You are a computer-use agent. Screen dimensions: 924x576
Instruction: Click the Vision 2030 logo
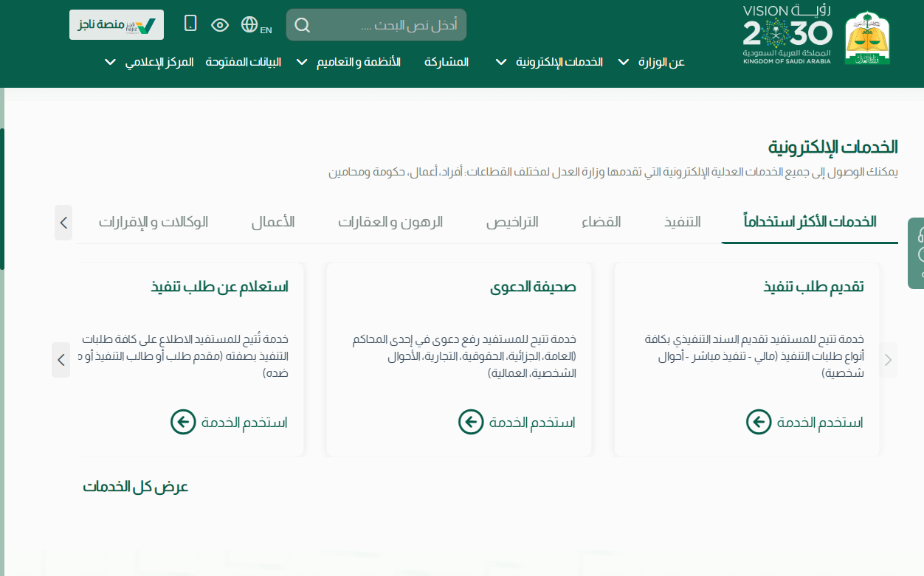(x=787, y=34)
